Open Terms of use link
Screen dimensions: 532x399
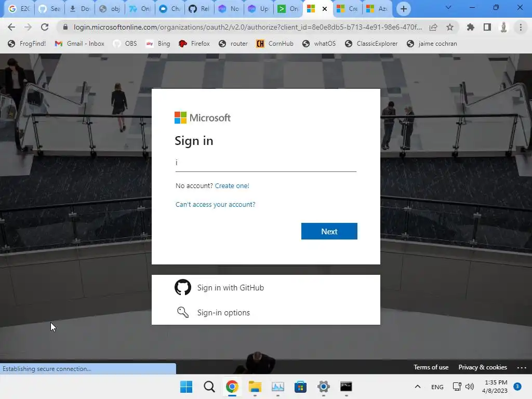tap(431, 367)
